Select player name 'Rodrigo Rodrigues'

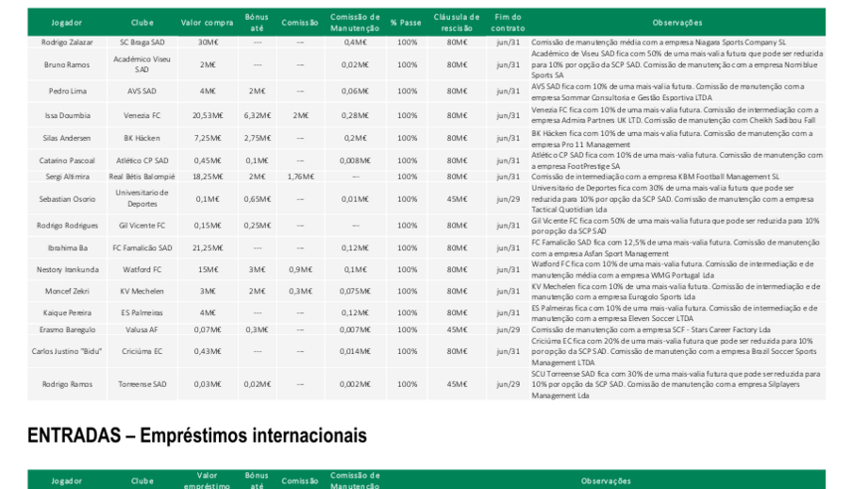coord(67,226)
